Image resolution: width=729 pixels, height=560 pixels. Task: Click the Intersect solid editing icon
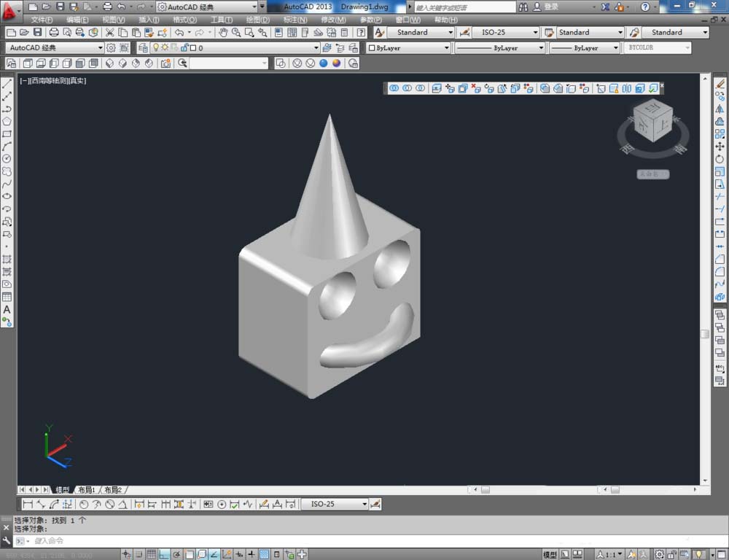click(421, 88)
